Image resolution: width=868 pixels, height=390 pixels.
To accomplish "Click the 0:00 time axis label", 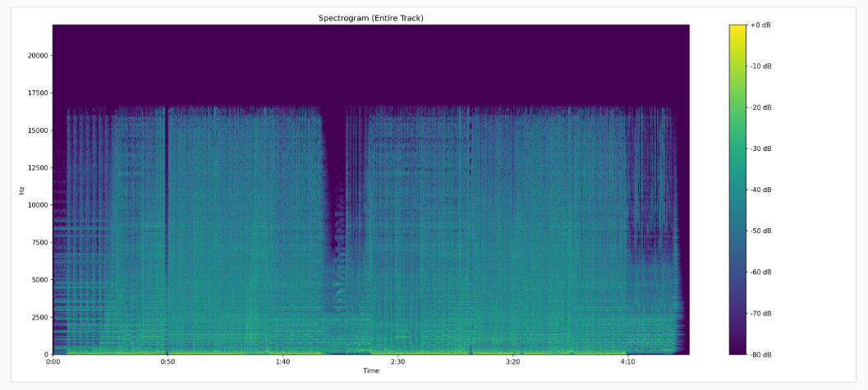I will (53, 362).
